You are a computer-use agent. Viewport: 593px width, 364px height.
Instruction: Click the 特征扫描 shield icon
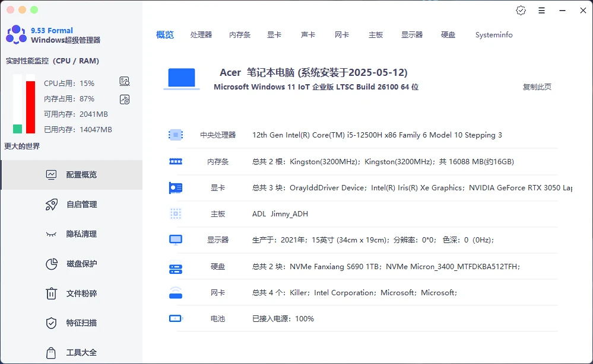click(x=51, y=323)
